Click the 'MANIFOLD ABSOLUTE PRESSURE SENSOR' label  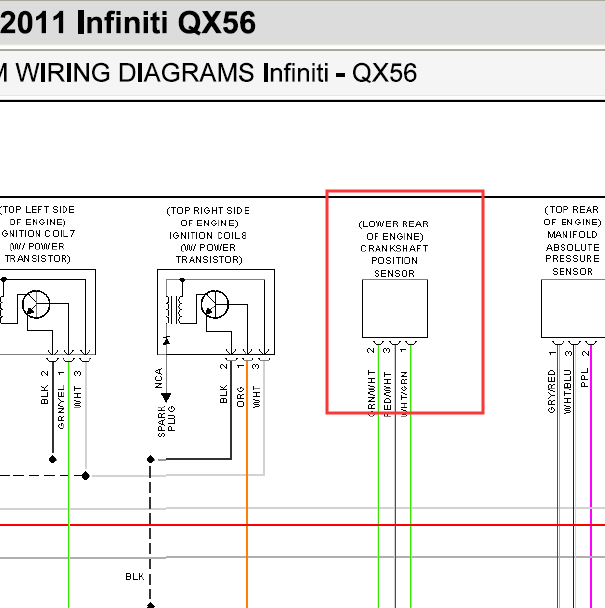[x=572, y=253]
